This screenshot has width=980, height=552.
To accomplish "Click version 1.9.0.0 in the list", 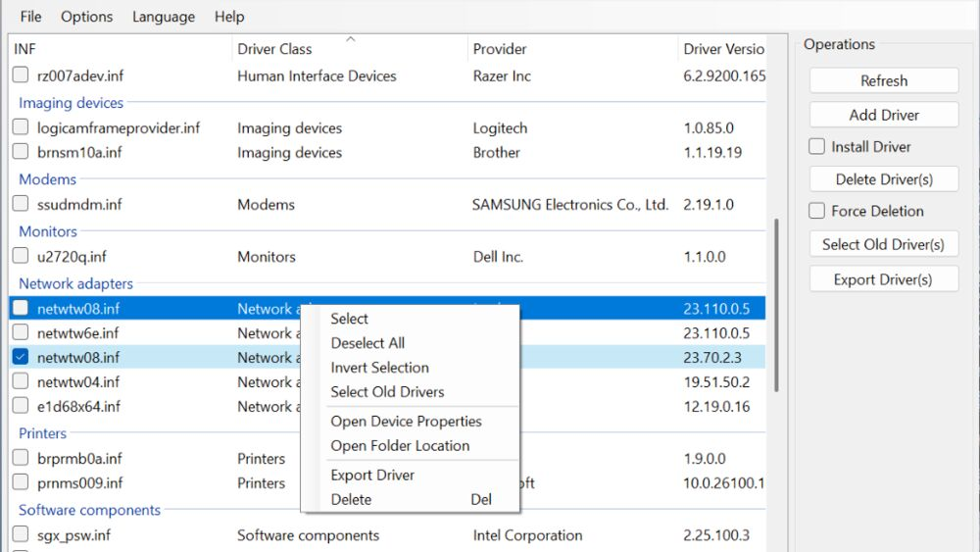I will pyautogui.click(x=705, y=459).
